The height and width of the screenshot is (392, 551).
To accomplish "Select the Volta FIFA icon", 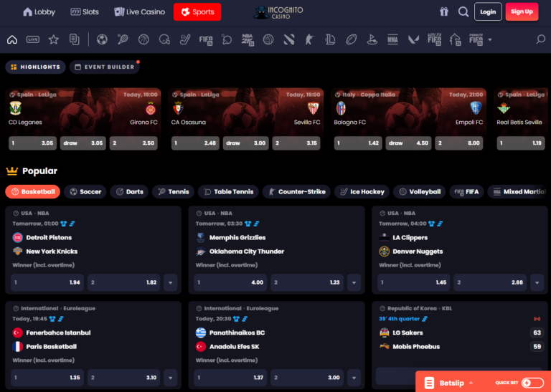I will click(434, 39).
